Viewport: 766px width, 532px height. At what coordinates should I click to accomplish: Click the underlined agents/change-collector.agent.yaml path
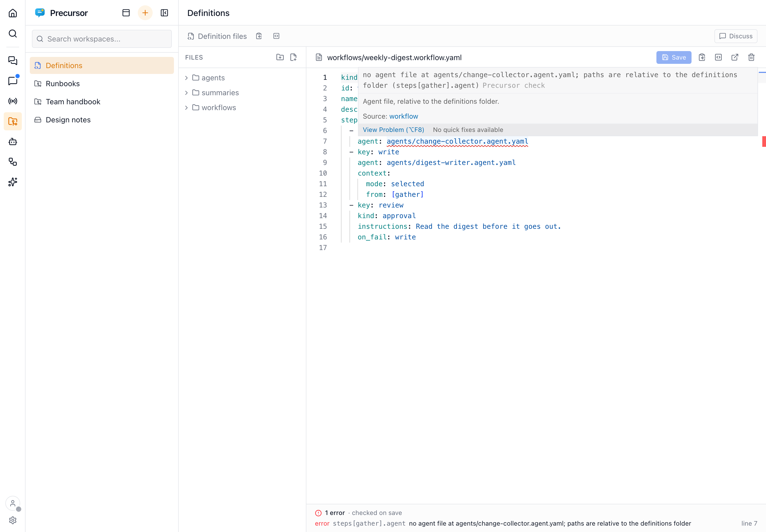click(457, 141)
